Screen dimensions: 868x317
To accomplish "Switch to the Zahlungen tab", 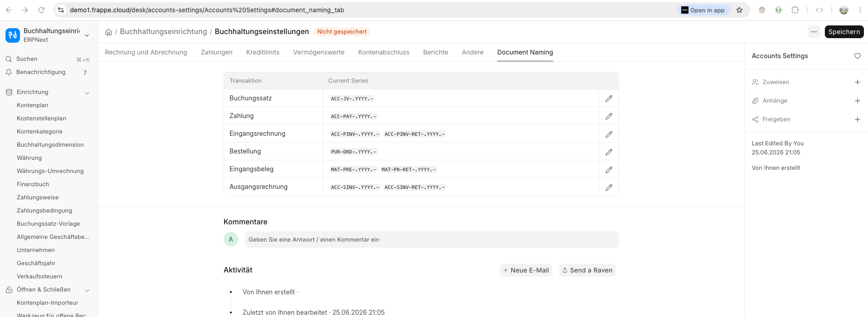I will [x=217, y=52].
